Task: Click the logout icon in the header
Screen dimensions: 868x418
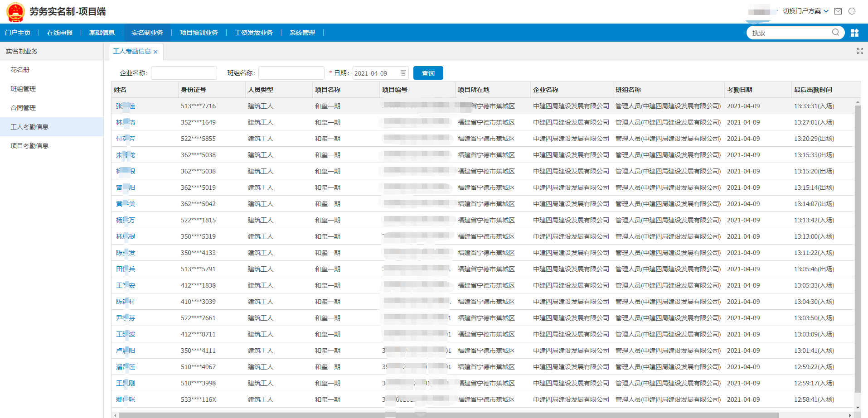Action: (x=852, y=11)
